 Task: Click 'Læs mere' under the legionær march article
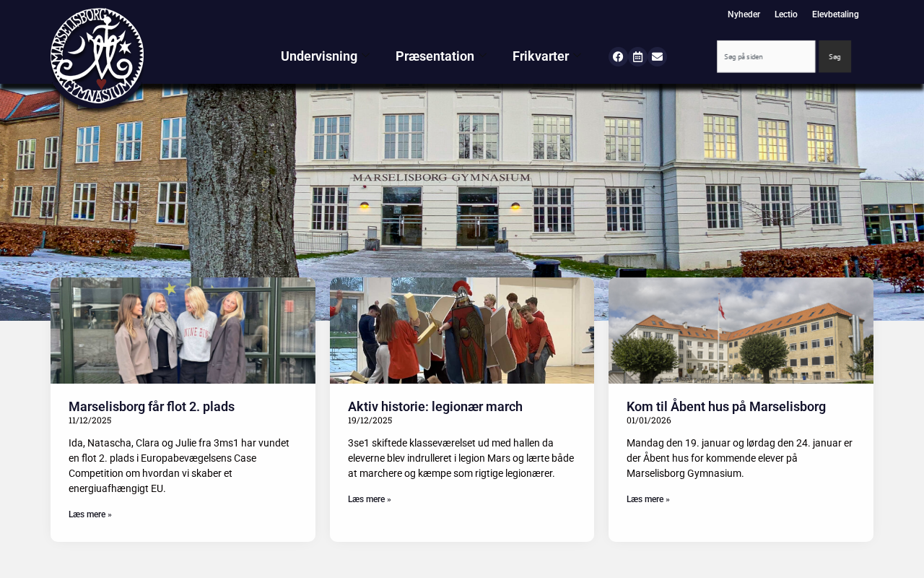[370, 499]
